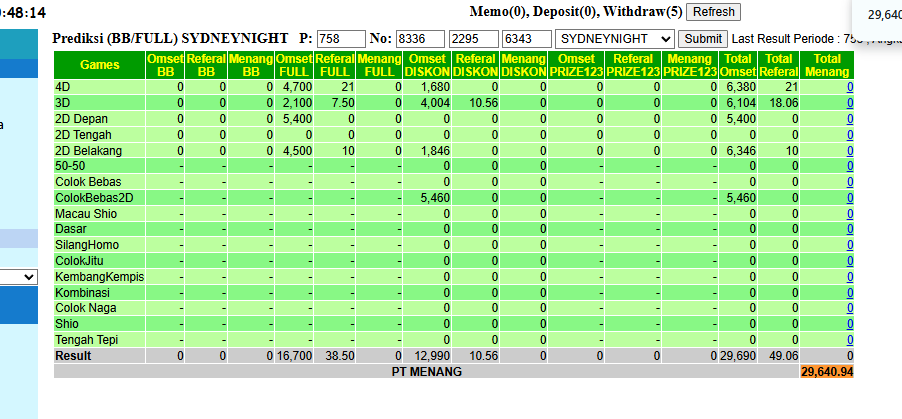This screenshot has height=419, width=902.
Task: Open Macau Shio row Total Menang link
Action: 850,214
